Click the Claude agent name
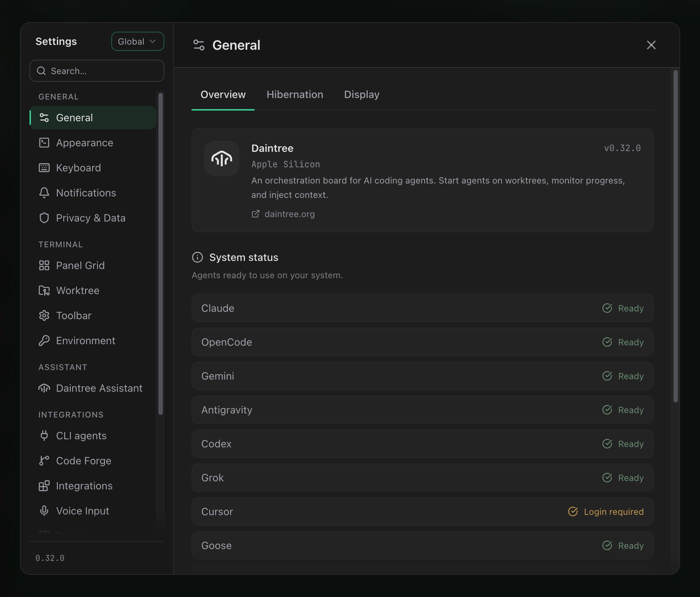 pos(218,308)
